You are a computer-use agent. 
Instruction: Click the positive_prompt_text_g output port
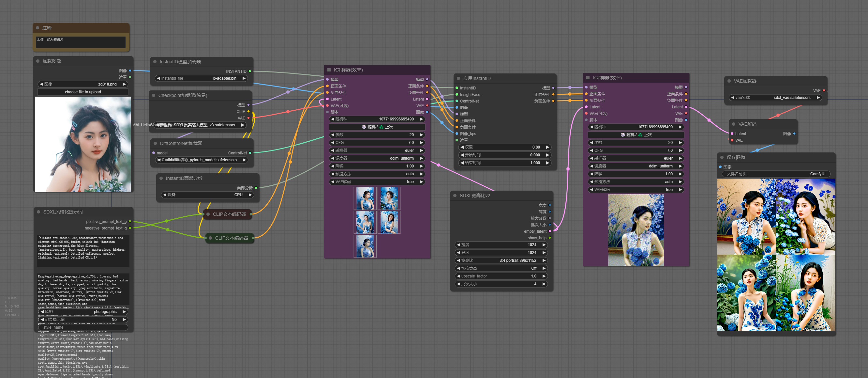tap(130, 222)
